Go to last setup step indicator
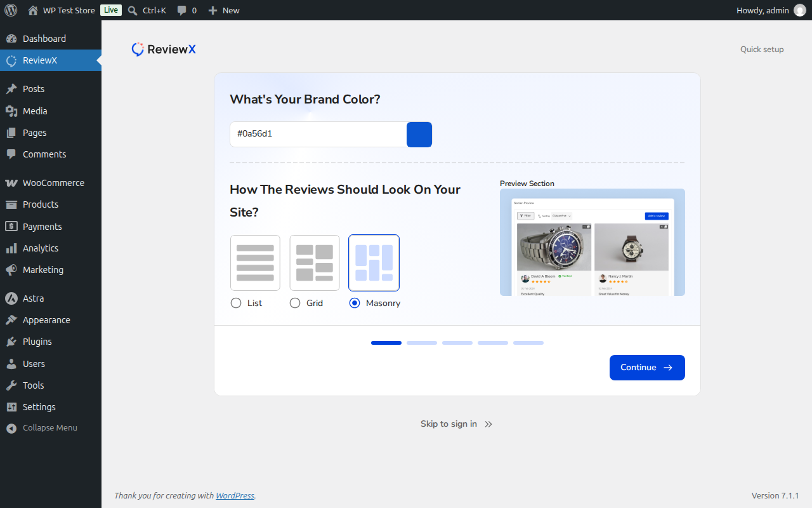 click(x=528, y=343)
